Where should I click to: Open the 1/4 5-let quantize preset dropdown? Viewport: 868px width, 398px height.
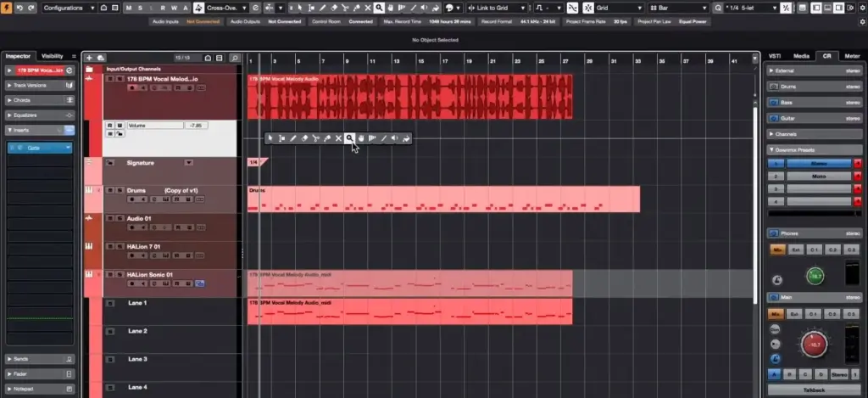(752, 8)
